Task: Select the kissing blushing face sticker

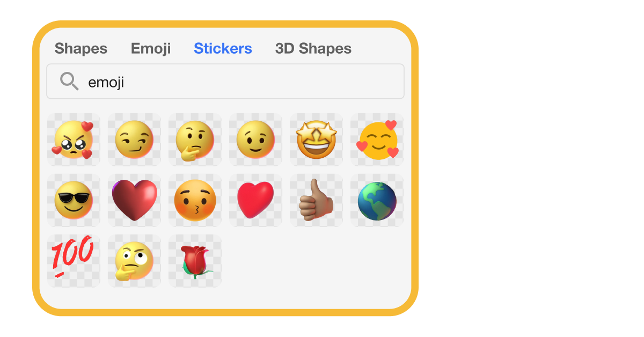Action: click(195, 200)
